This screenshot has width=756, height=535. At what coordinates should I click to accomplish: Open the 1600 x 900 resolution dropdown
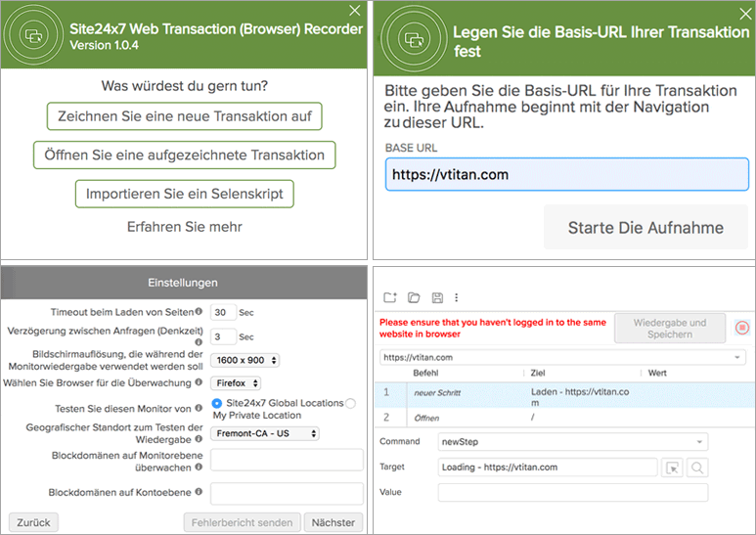click(x=245, y=360)
